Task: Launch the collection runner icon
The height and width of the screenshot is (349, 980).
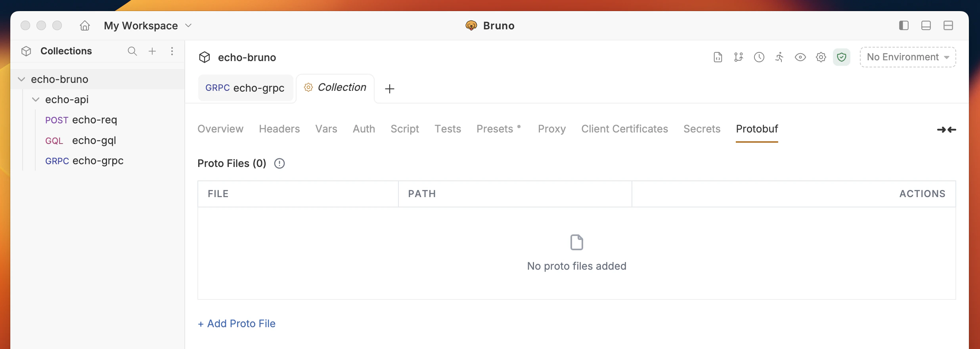Action: (780, 57)
